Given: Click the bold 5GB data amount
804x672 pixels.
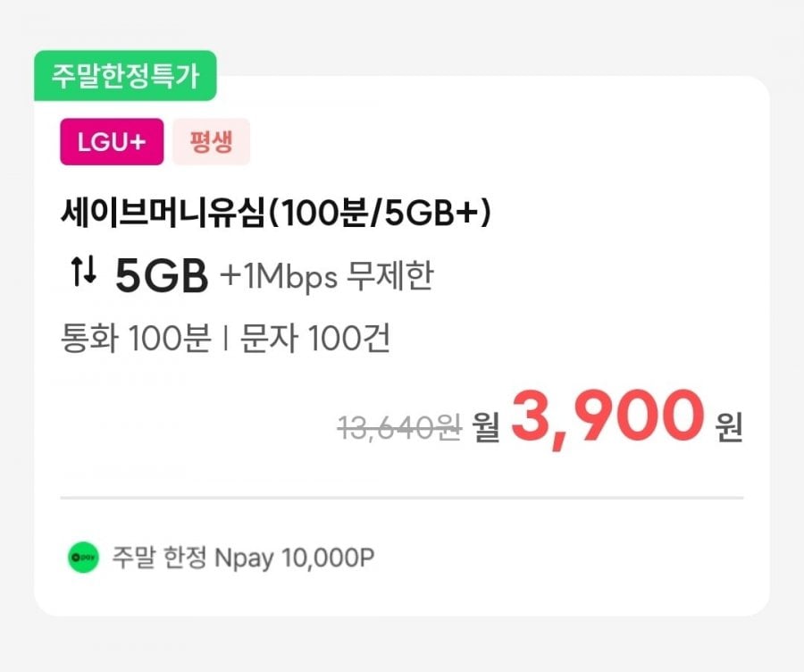Looking at the screenshot, I should pyautogui.click(x=162, y=277).
